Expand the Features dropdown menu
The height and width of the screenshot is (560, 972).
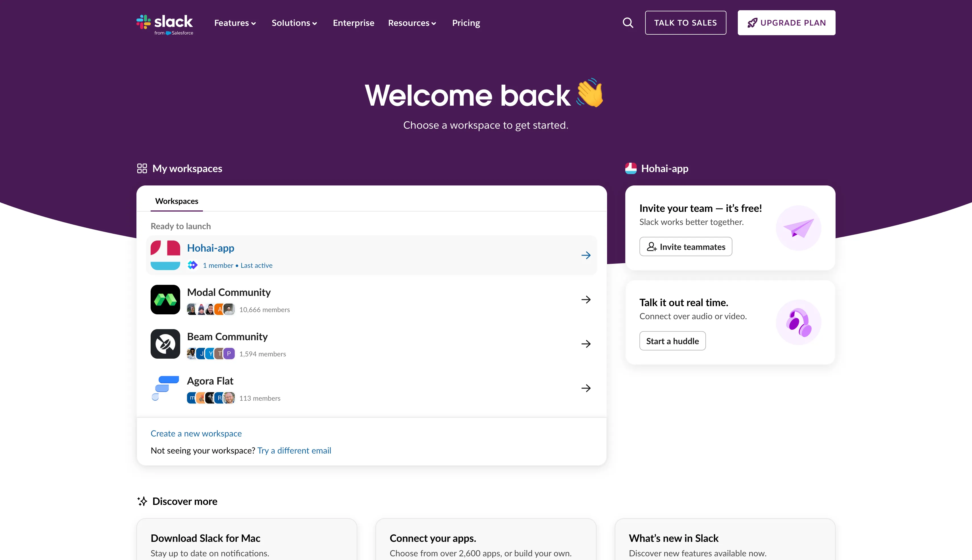235,23
